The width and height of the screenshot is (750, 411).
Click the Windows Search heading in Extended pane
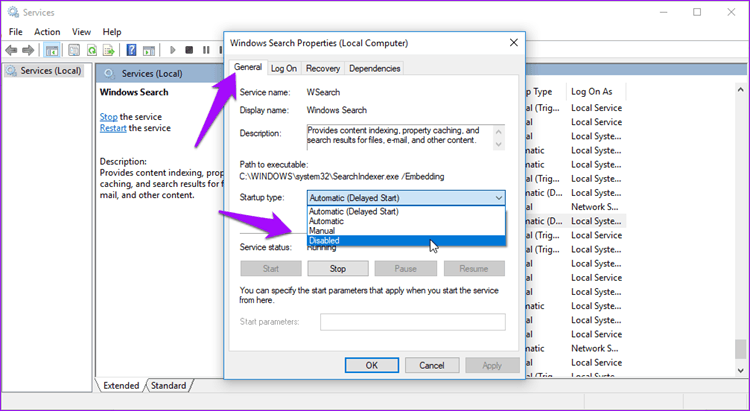(134, 92)
